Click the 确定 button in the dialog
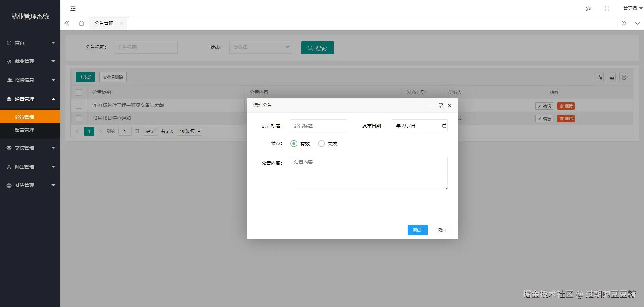The image size is (644, 307). [x=417, y=230]
